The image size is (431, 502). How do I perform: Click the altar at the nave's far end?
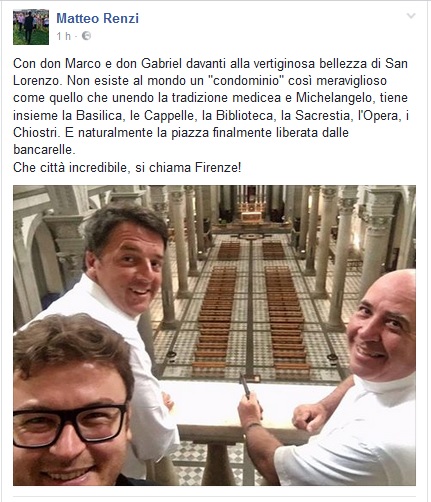coord(252,212)
